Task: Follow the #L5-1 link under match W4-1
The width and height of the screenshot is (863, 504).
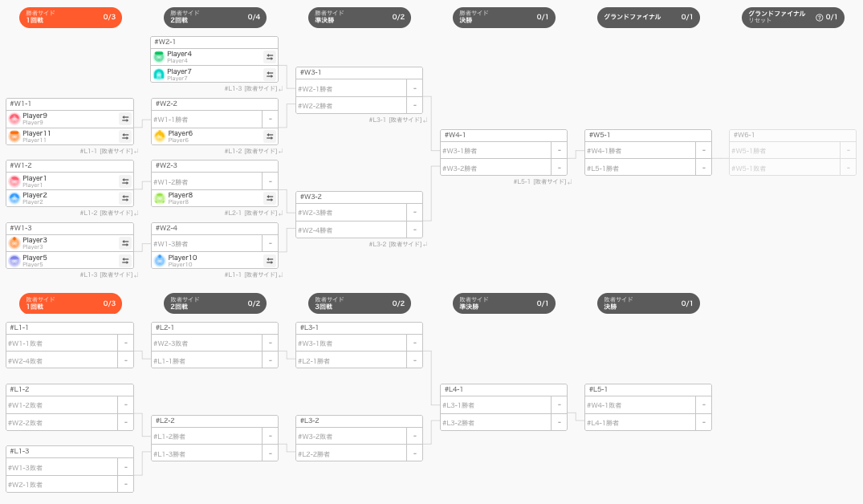Action: pos(542,181)
